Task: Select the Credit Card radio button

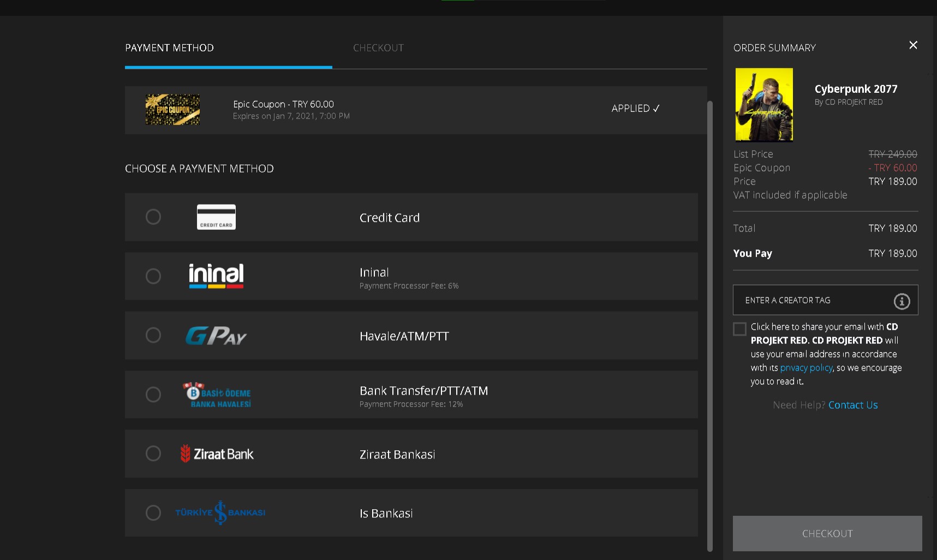Action: [x=153, y=217]
